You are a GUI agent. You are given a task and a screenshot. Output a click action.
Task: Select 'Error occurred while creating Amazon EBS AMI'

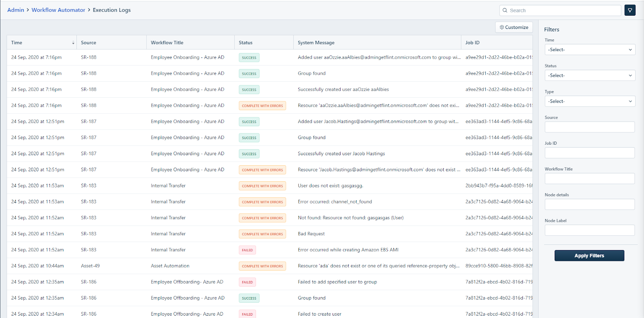(x=348, y=250)
